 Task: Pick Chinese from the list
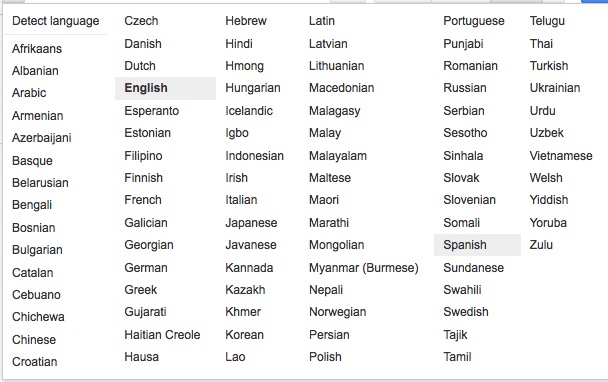click(x=34, y=339)
